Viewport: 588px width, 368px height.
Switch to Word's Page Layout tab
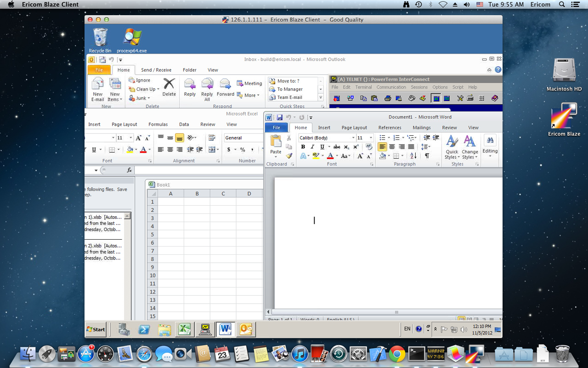pyautogui.click(x=354, y=127)
